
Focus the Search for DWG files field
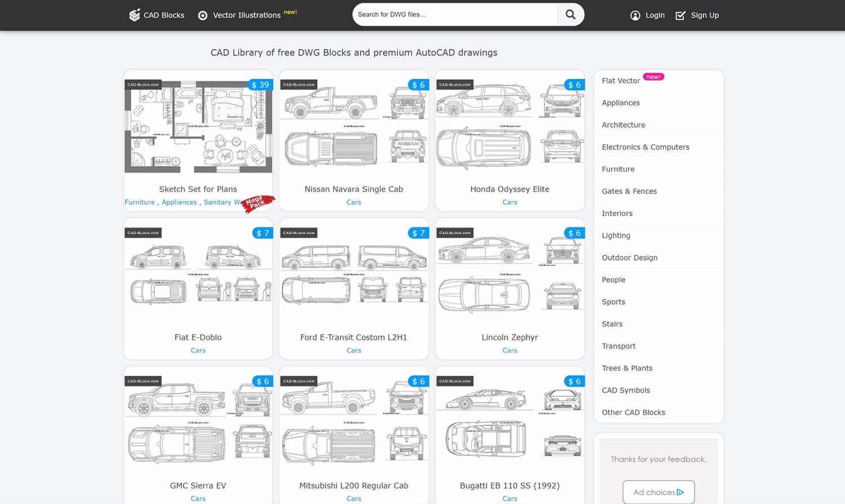[455, 15]
